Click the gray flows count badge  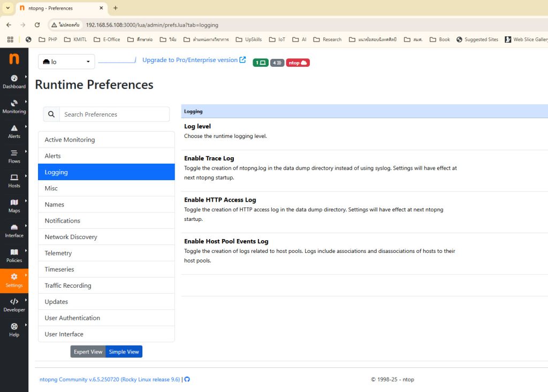277,63
